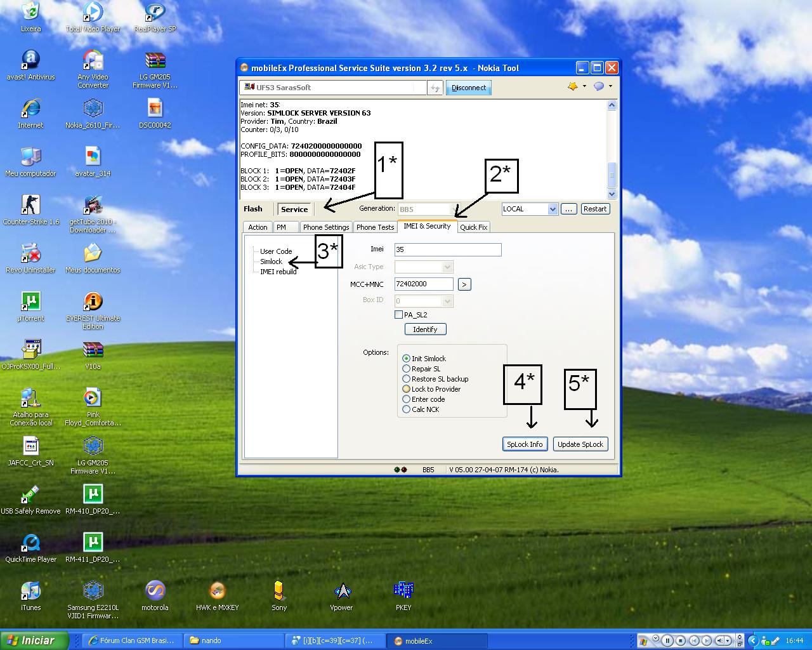Open PKEY desktop icon
812x650 pixels.
coord(403,596)
